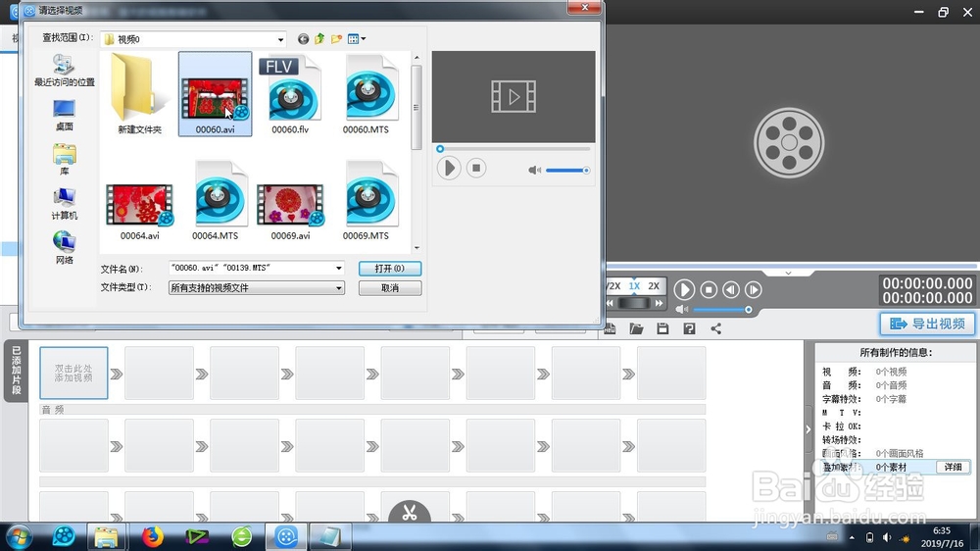Create a new folder with toolbar icon
Viewport: 980px width, 551px height.
[336, 39]
